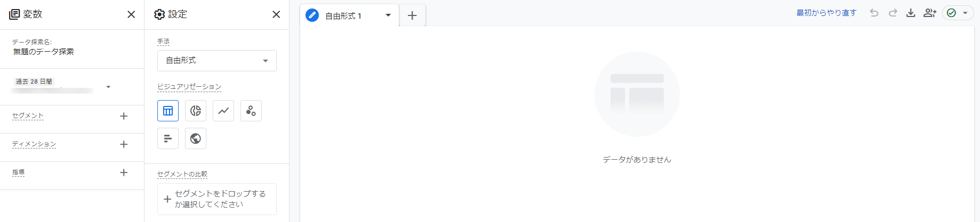This screenshot has width=980, height=222.
Task: Add a ディメンション with plus button
Action: [124, 144]
